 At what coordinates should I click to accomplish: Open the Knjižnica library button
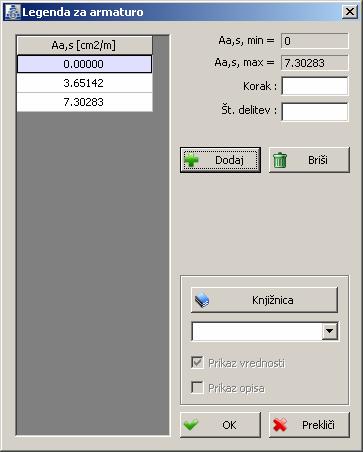coord(264,300)
